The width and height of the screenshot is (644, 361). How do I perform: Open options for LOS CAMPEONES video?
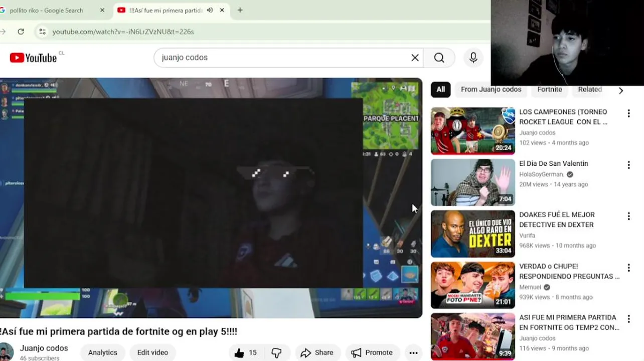[628, 113]
